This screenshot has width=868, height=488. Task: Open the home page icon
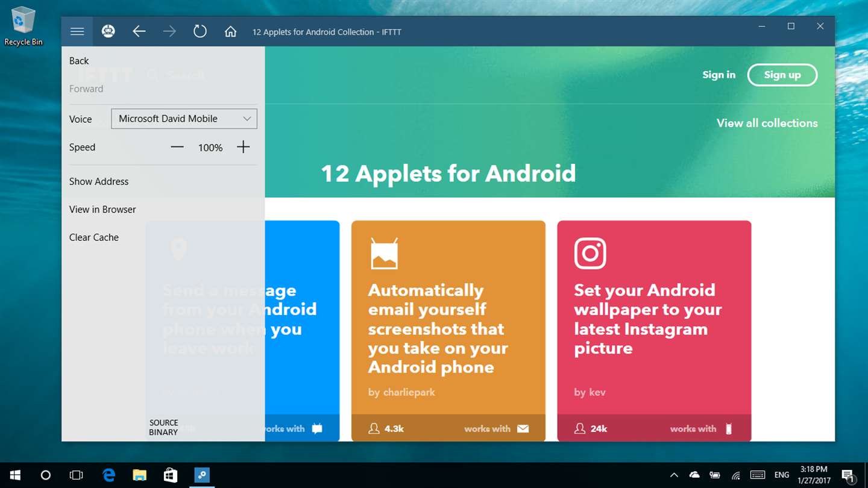click(230, 31)
